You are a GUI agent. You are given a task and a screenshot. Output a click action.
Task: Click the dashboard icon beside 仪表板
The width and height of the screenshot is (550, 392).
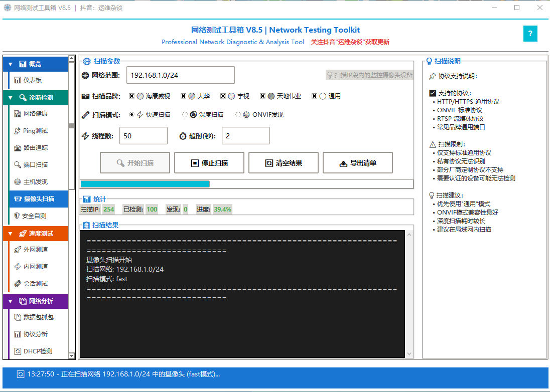click(17, 80)
